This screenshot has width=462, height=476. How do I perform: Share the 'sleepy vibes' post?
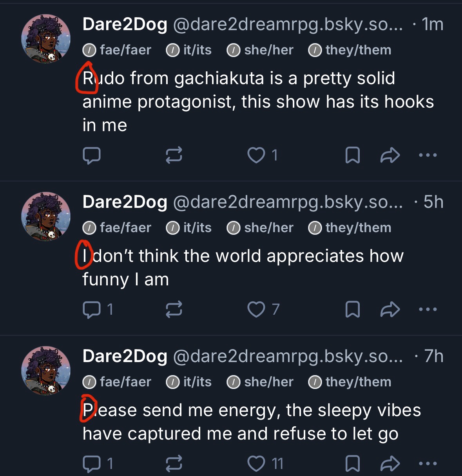[x=390, y=464]
